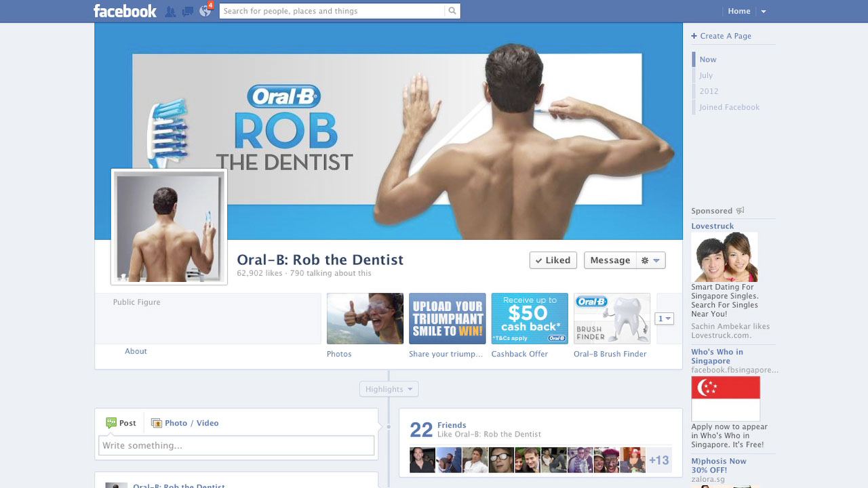
Task: Open the gear settings dropdown next to Message
Action: [x=650, y=260]
